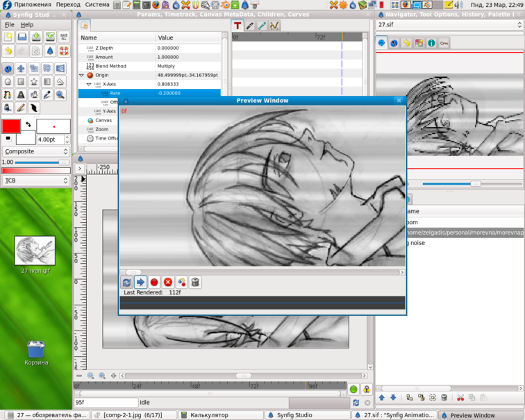Open the Help menu
Screen dimensions: 525x420
click(x=27, y=24)
